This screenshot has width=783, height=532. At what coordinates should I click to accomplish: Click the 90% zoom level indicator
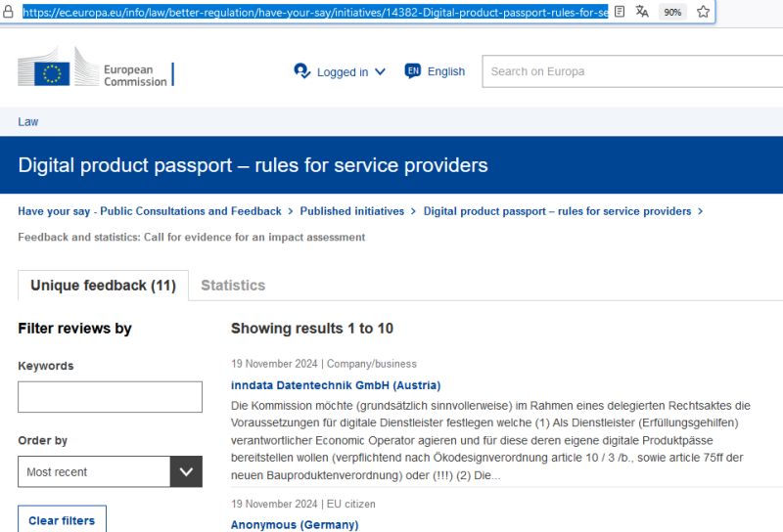coord(672,12)
